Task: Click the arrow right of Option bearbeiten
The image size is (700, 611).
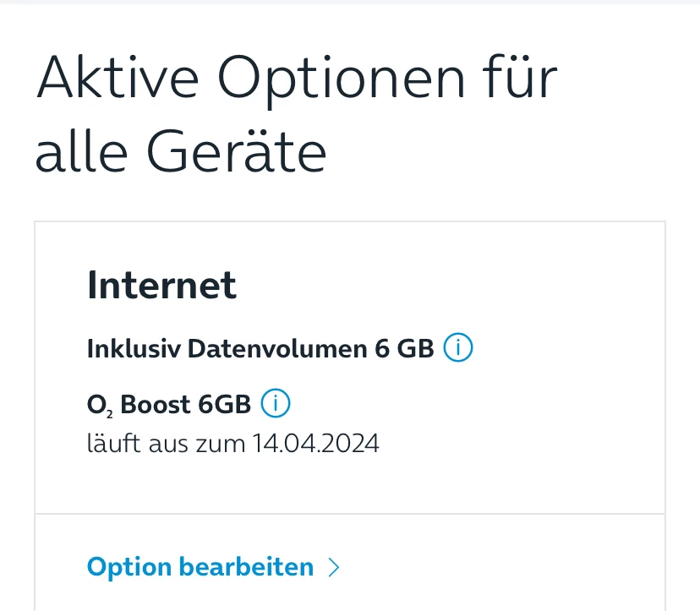Action: (333, 567)
